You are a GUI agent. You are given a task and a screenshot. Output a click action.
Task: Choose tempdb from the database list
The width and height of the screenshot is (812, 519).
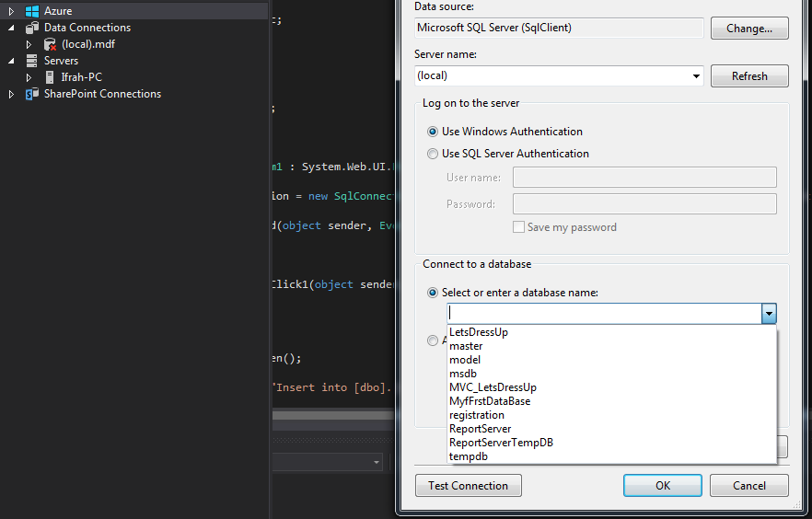click(x=611, y=456)
